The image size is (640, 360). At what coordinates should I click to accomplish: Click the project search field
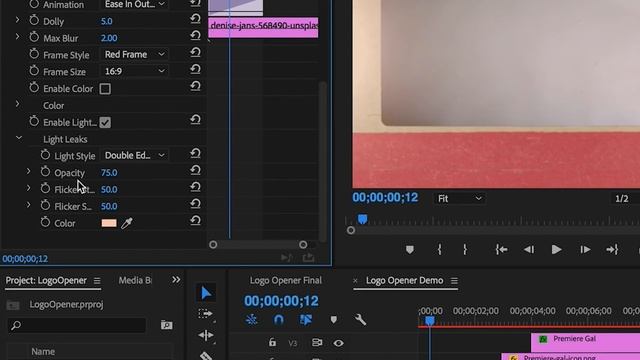pyautogui.click(x=77, y=325)
